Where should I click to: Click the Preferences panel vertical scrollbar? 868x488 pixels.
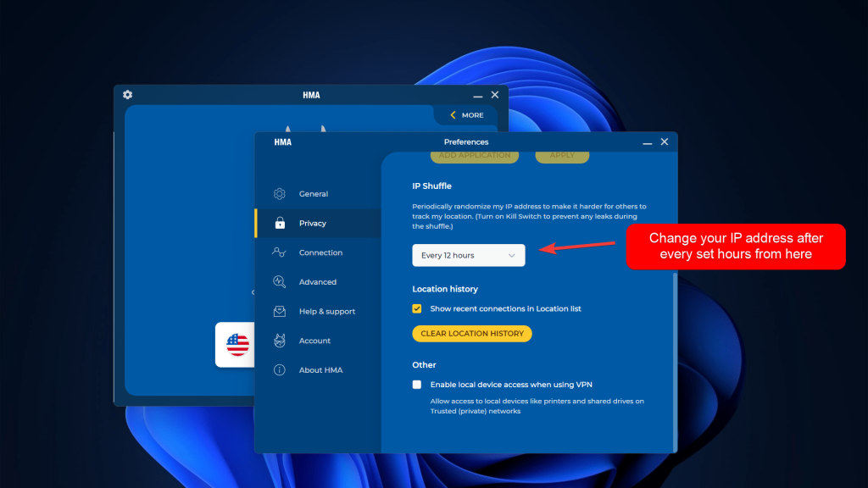tap(675, 363)
